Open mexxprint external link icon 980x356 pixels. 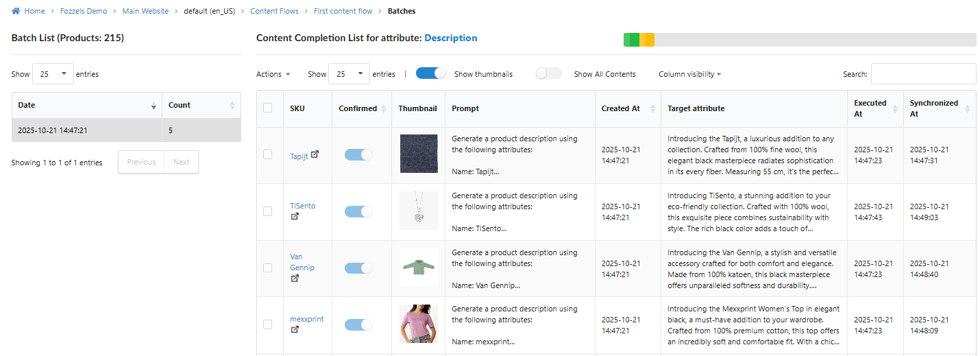click(295, 329)
